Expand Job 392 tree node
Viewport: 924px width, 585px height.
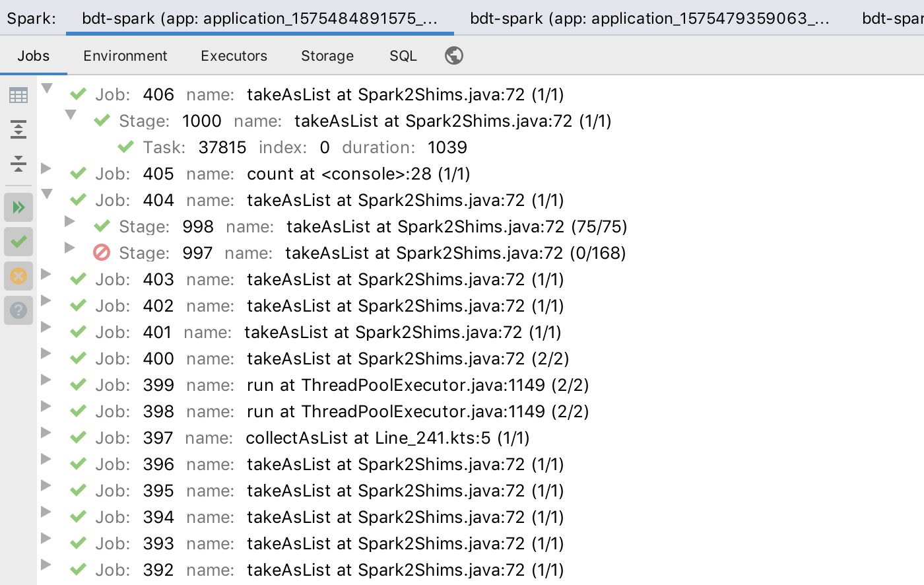point(46,564)
